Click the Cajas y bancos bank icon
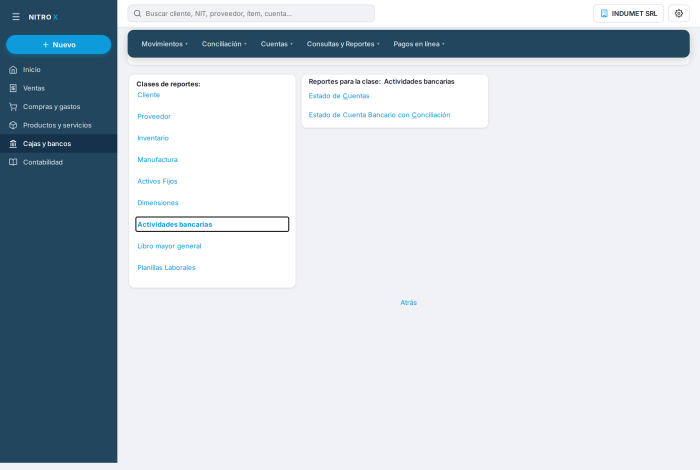Viewport: 700px width, 470px height. (x=13, y=144)
